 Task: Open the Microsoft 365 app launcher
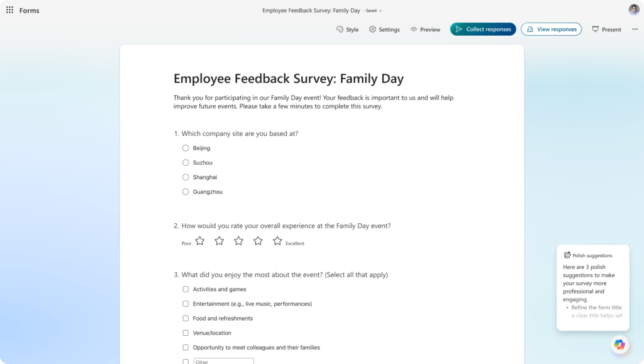click(8, 9)
